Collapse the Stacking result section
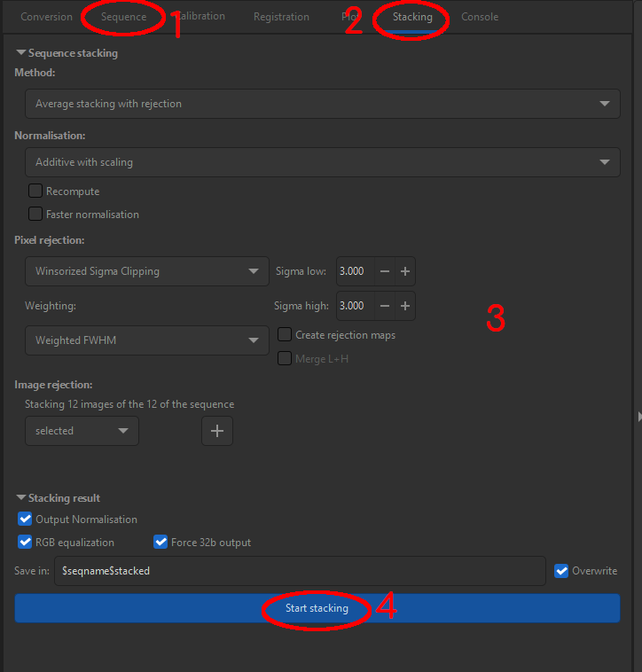The width and height of the screenshot is (642, 672). click(21, 498)
